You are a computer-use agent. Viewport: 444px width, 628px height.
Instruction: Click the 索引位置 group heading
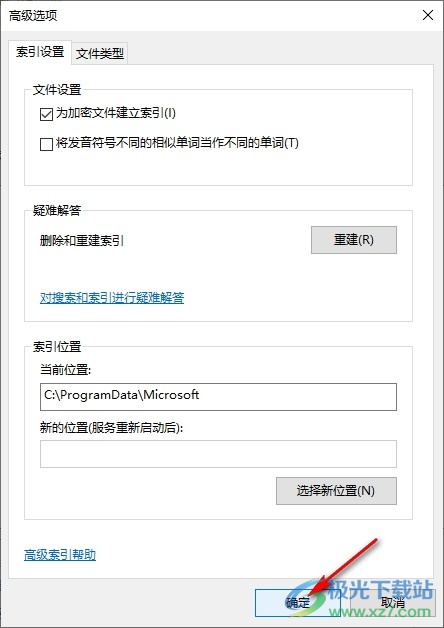click(57, 346)
